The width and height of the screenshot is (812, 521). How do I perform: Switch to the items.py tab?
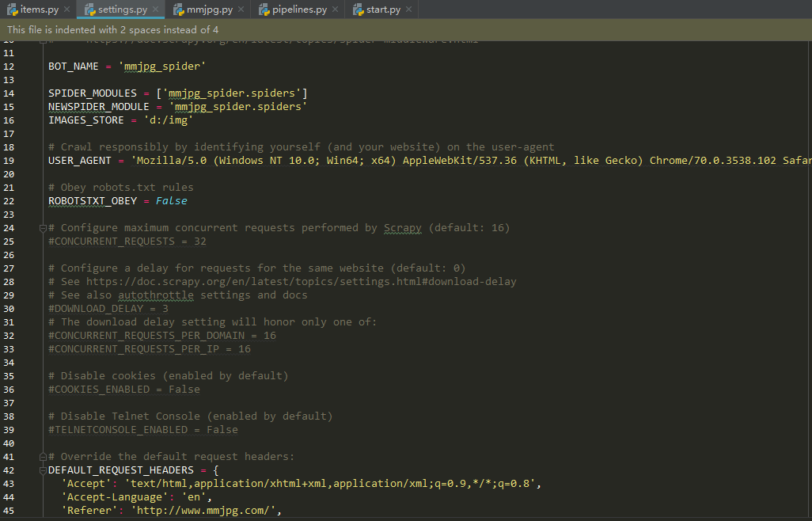tap(39, 10)
